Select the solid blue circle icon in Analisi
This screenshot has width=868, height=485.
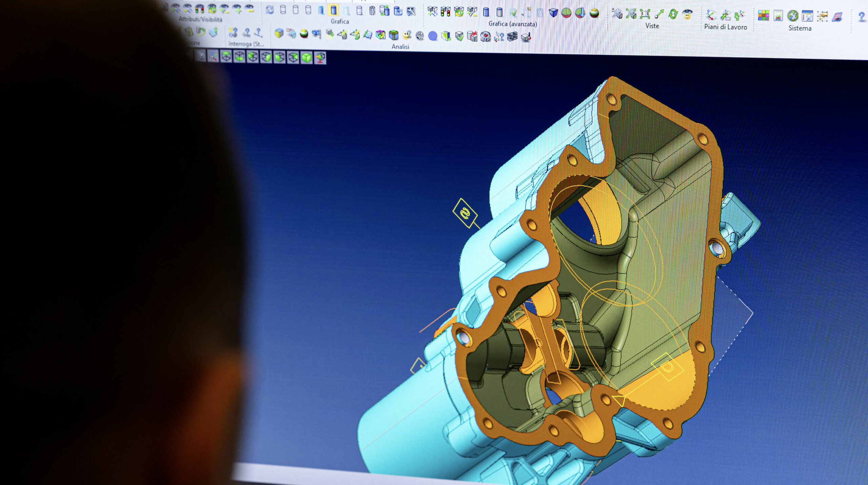tap(433, 36)
